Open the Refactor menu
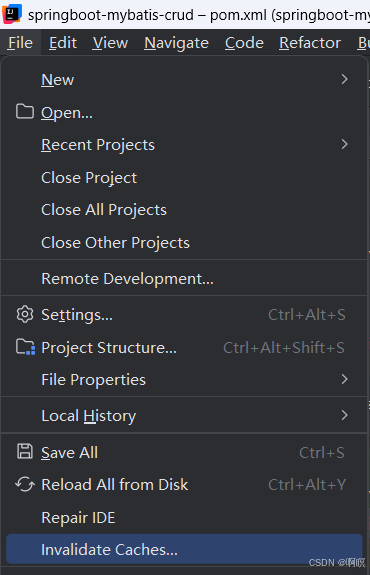Image resolution: width=370 pixels, height=575 pixels. (310, 43)
